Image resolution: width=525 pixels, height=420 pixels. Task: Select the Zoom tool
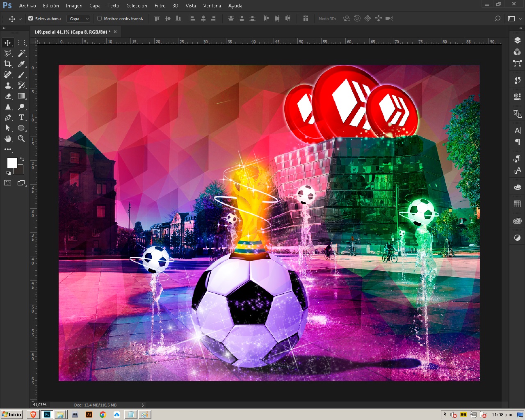point(21,139)
